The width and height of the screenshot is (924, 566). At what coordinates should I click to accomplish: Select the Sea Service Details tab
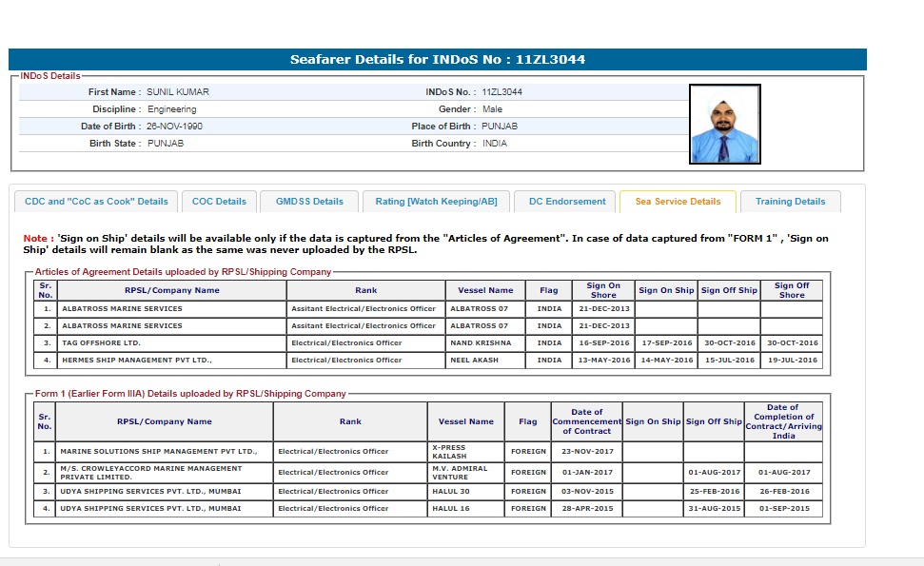click(x=678, y=202)
